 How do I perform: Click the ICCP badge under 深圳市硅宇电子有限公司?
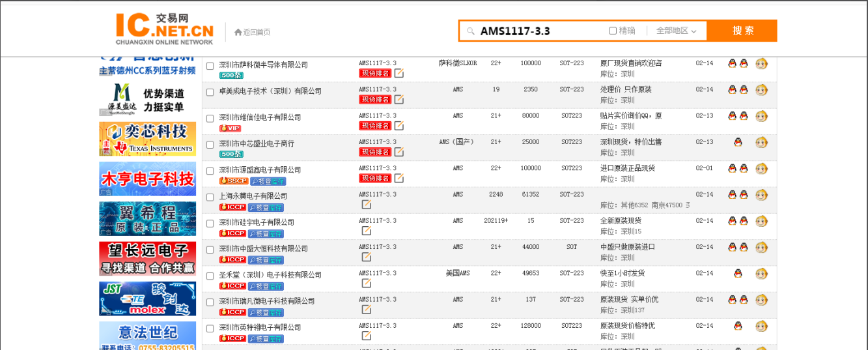click(x=232, y=233)
